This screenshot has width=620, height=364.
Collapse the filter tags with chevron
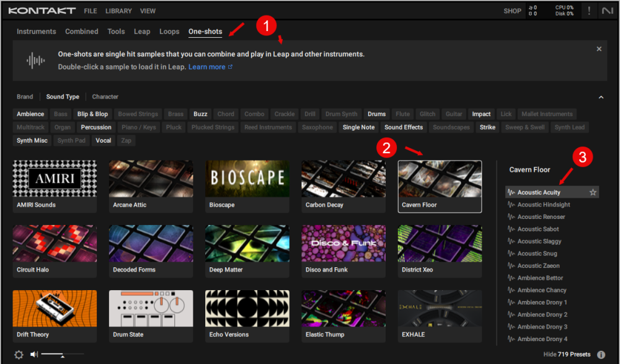[601, 97]
